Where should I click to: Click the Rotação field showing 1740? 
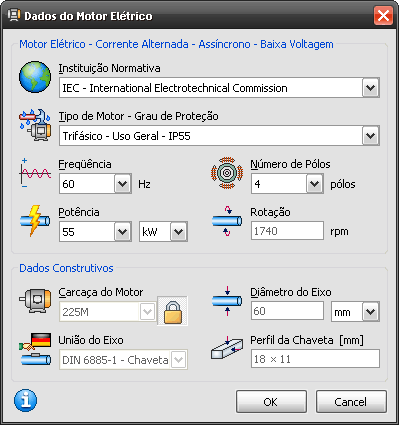287,231
